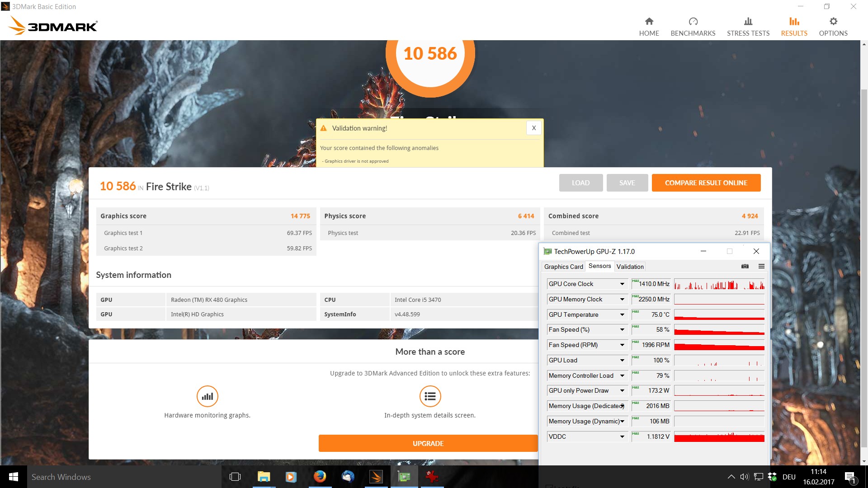Screen dimensions: 868x488
Task: Open the Benchmarks gauge icon
Action: 693,22
